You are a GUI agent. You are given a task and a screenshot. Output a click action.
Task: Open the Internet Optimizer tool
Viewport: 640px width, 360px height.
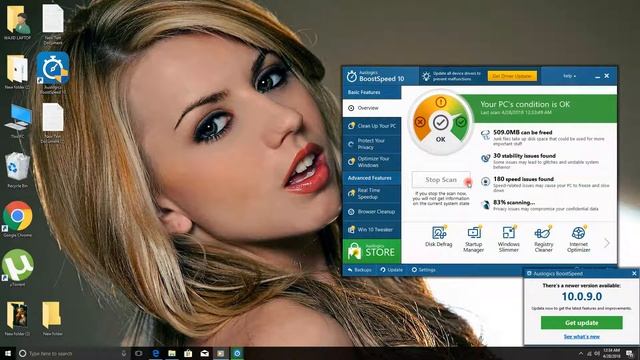[578, 239]
